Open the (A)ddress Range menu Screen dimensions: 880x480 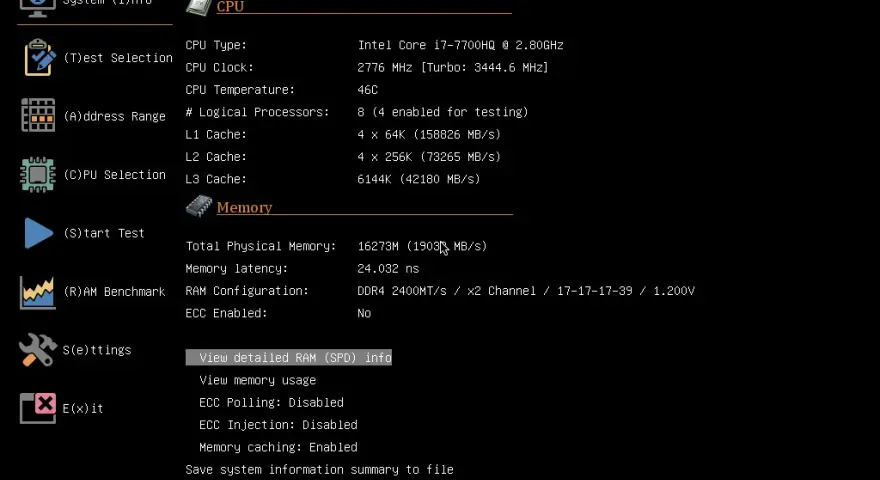click(114, 116)
